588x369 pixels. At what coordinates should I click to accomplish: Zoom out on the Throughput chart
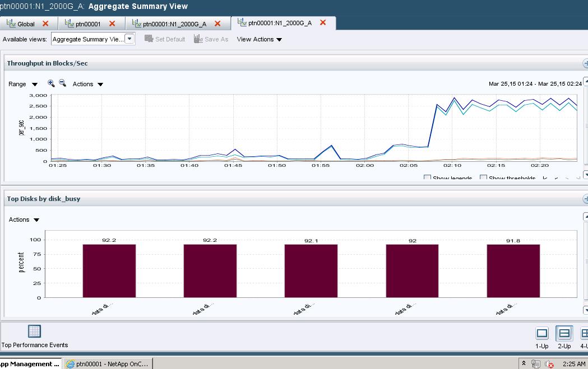[62, 83]
